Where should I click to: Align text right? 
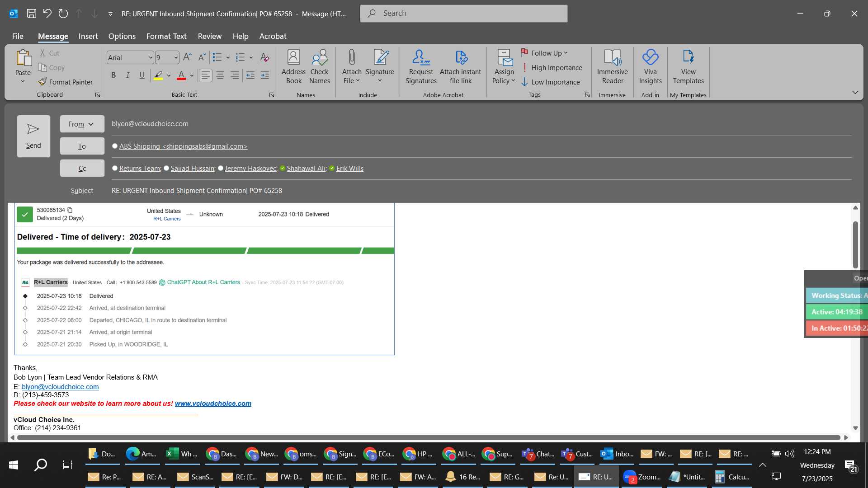click(x=235, y=75)
